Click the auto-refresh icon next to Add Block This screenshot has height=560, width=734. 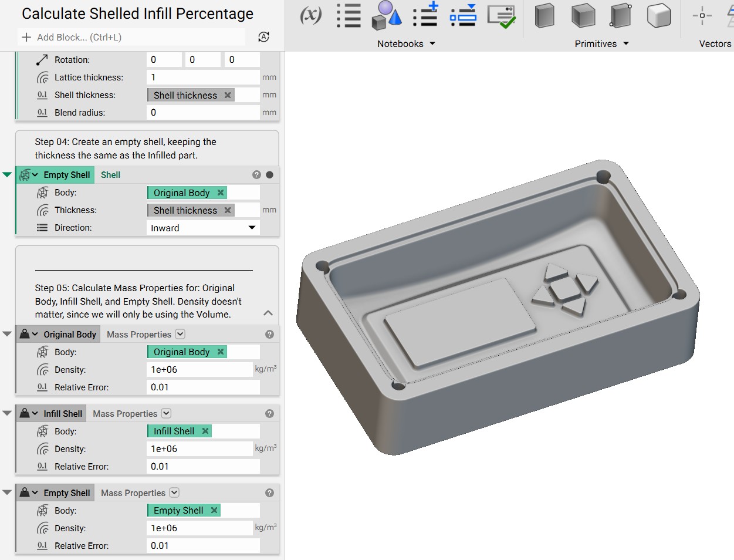pos(264,37)
